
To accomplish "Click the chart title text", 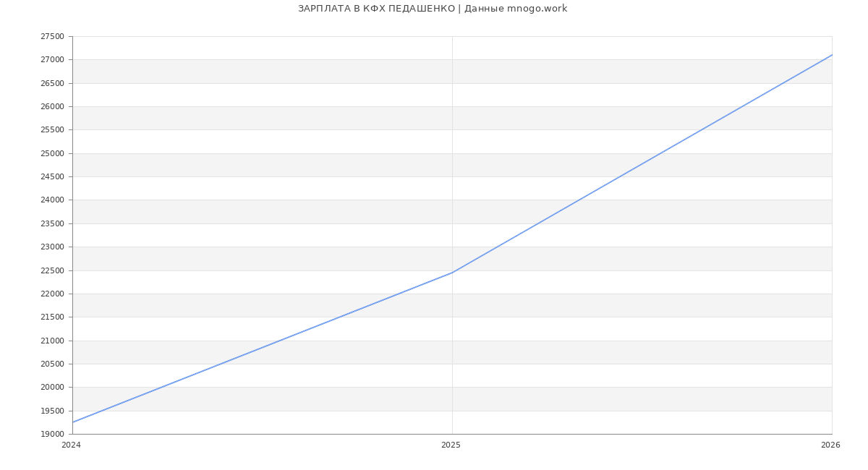I will pyautogui.click(x=433, y=9).
